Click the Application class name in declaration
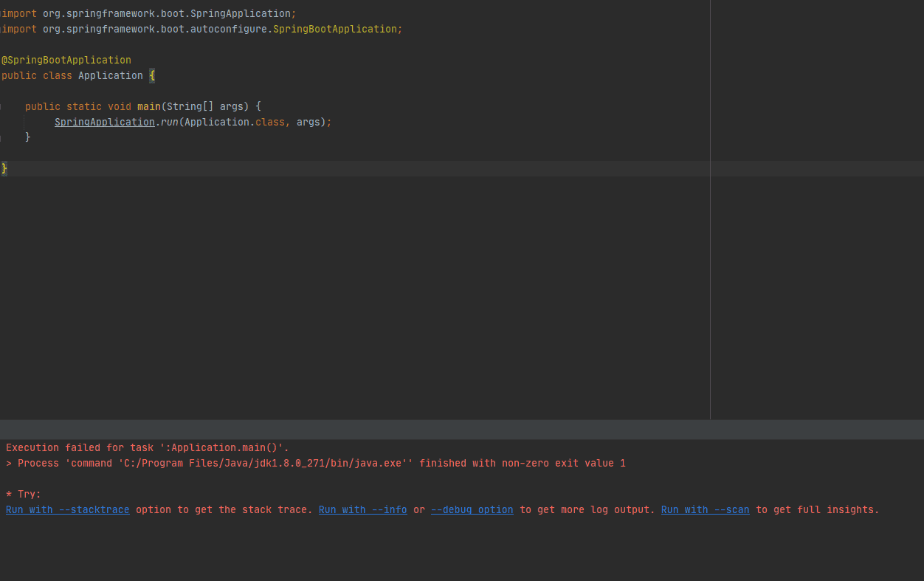 click(x=111, y=75)
